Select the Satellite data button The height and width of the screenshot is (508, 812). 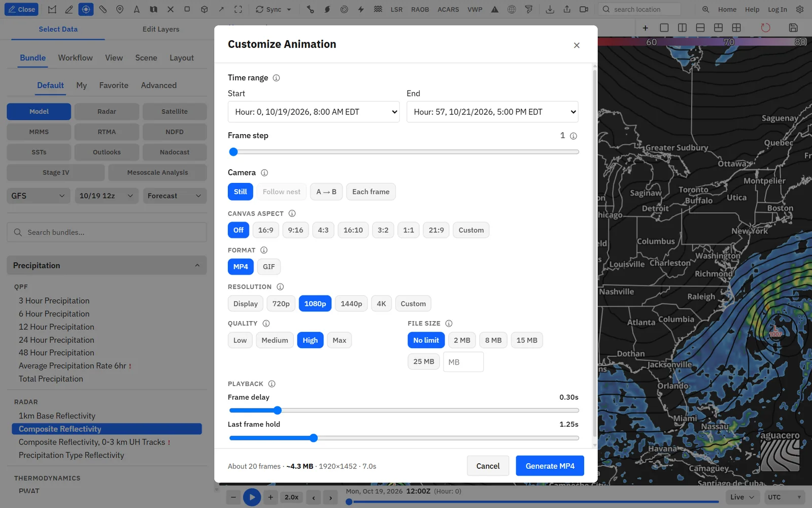pyautogui.click(x=175, y=111)
